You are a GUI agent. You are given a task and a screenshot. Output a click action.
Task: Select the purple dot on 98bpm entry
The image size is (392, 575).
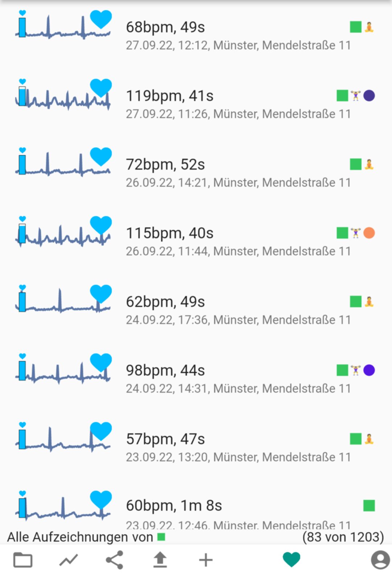[x=369, y=370]
